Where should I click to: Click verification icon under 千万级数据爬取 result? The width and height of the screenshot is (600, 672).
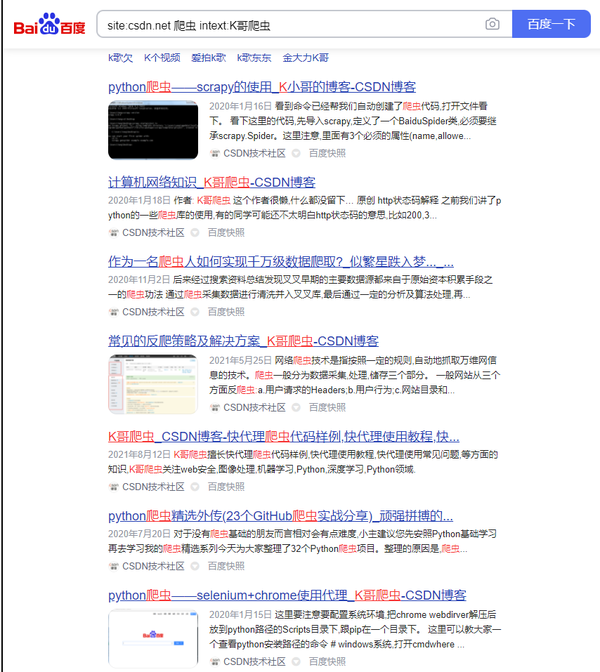click(x=195, y=312)
